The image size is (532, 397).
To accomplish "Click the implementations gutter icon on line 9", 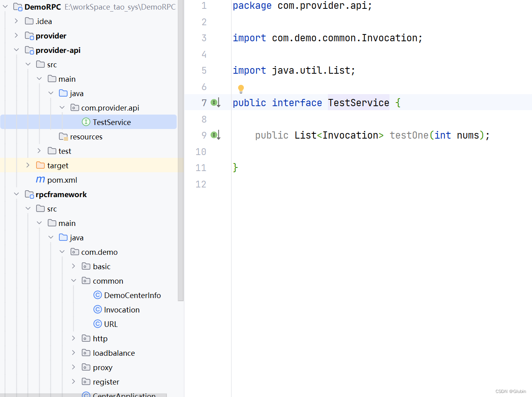I will coord(215,135).
